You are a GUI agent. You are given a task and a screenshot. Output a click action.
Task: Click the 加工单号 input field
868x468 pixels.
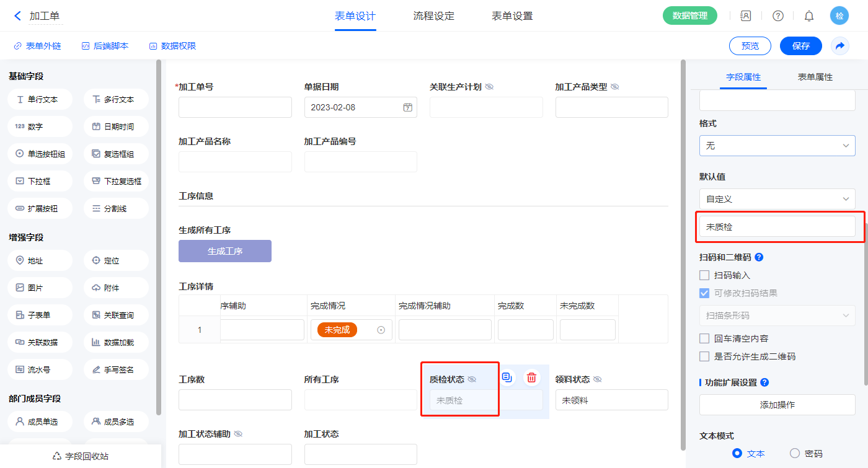(235, 107)
